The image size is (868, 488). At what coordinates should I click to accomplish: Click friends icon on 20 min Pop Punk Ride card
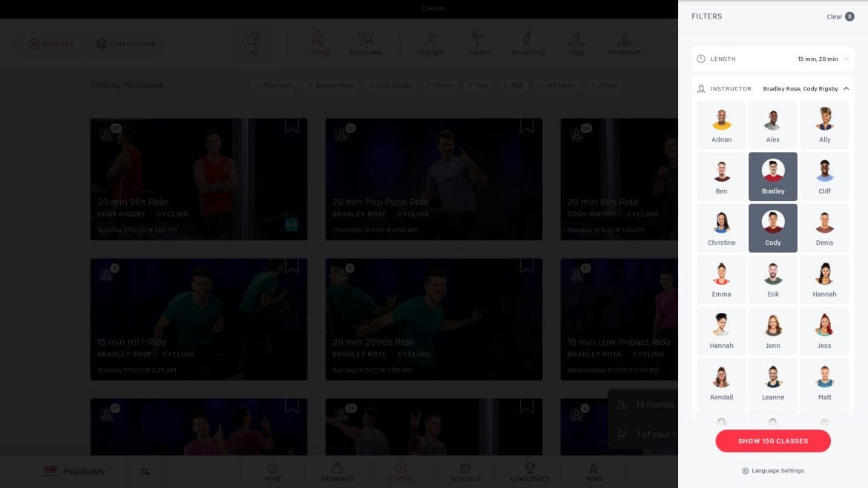point(341,134)
